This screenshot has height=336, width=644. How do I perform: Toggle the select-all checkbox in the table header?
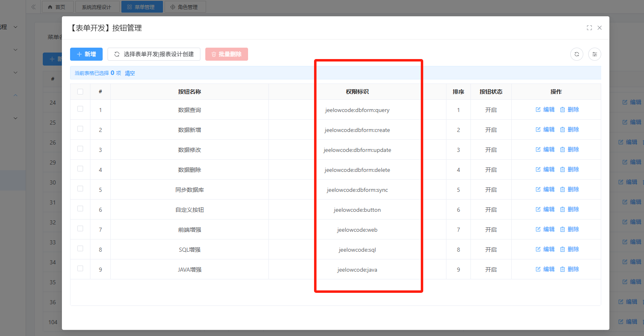coord(80,92)
